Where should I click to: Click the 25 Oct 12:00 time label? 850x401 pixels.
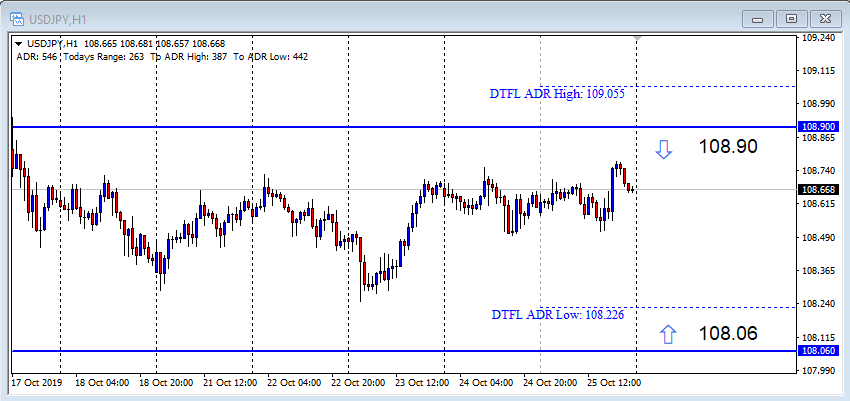click(x=614, y=383)
